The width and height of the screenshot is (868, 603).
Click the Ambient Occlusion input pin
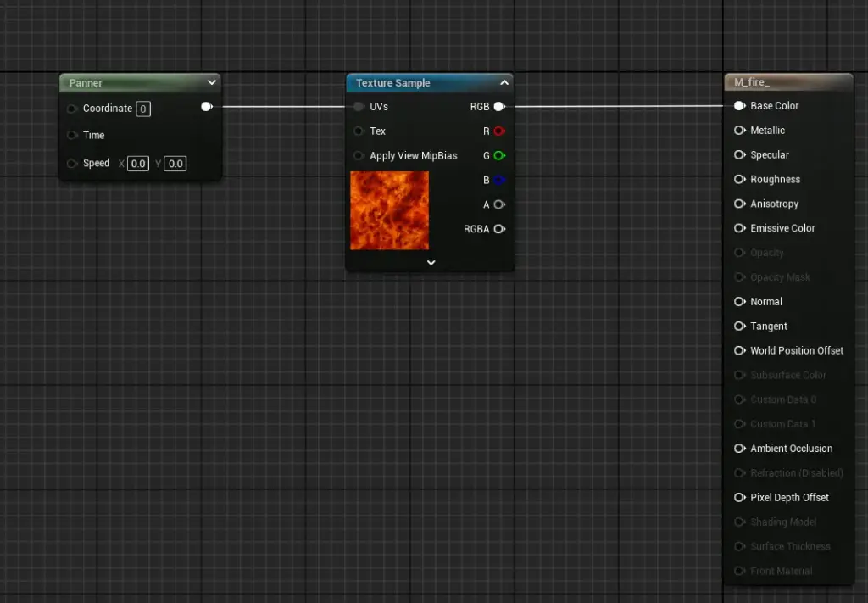coord(739,449)
